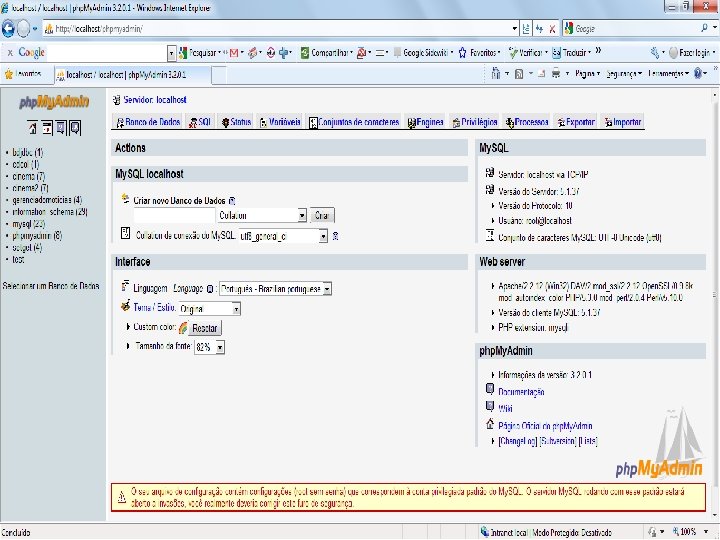The image size is (720, 540).
Task: Click the info icon next to Language label
Action: pos(210,289)
